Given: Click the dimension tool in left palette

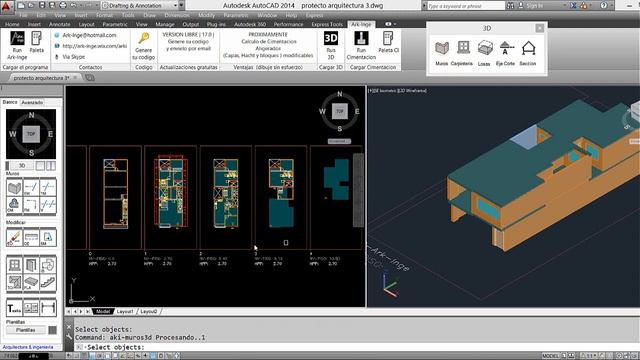Looking at the screenshot, I should pos(48,308).
